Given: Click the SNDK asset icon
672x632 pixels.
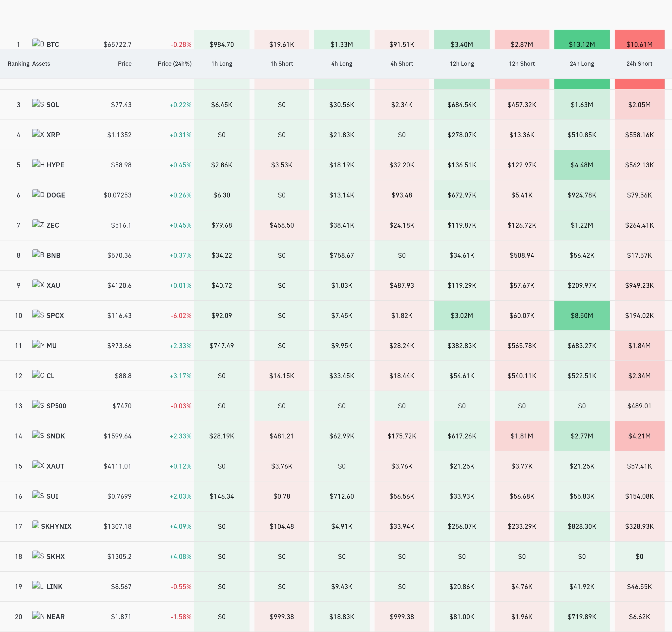Looking at the screenshot, I should (38, 434).
